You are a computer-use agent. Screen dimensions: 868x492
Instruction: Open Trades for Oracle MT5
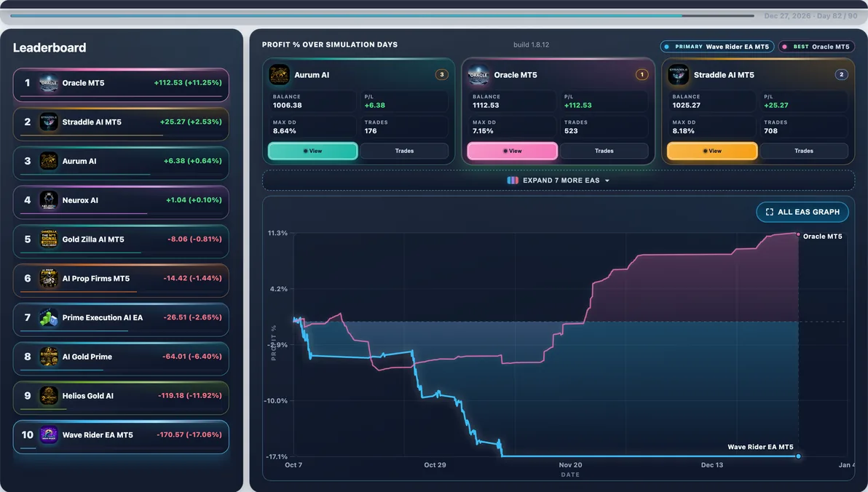(x=604, y=151)
